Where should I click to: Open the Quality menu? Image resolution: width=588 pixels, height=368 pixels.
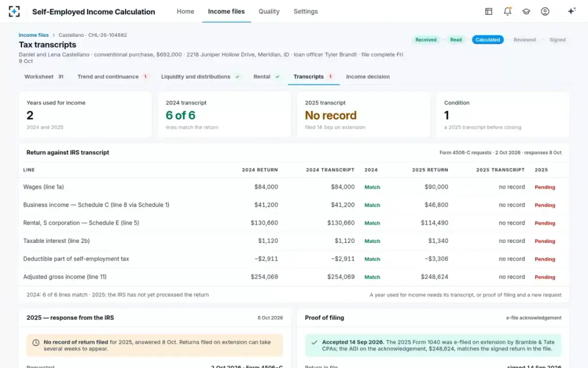point(269,11)
